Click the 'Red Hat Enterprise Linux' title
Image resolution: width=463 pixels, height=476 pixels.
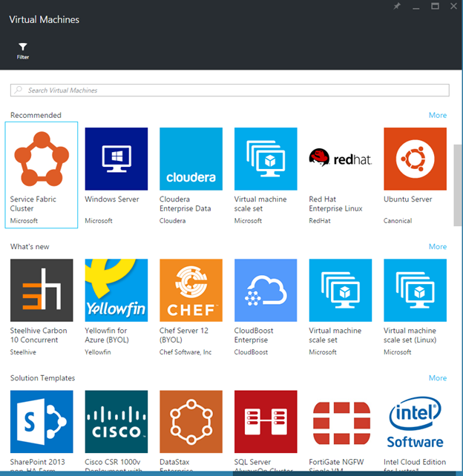click(x=335, y=204)
